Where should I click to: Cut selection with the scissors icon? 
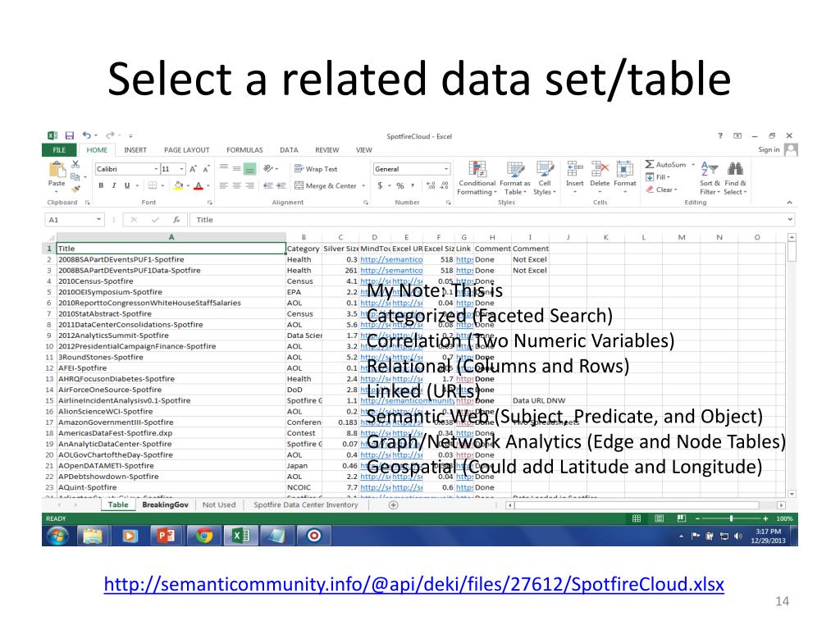pyautogui.click(x=75, y=164)
